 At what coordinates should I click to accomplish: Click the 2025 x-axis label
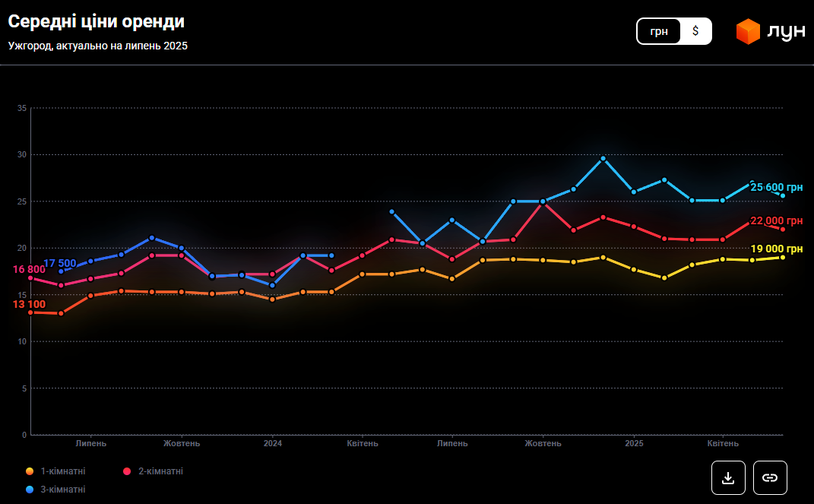pos(634,443)
